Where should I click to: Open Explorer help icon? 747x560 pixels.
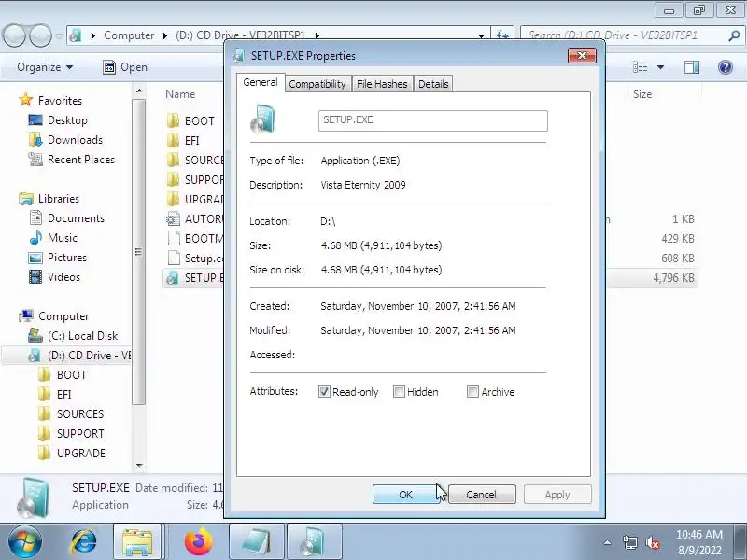tap(726, 67)
